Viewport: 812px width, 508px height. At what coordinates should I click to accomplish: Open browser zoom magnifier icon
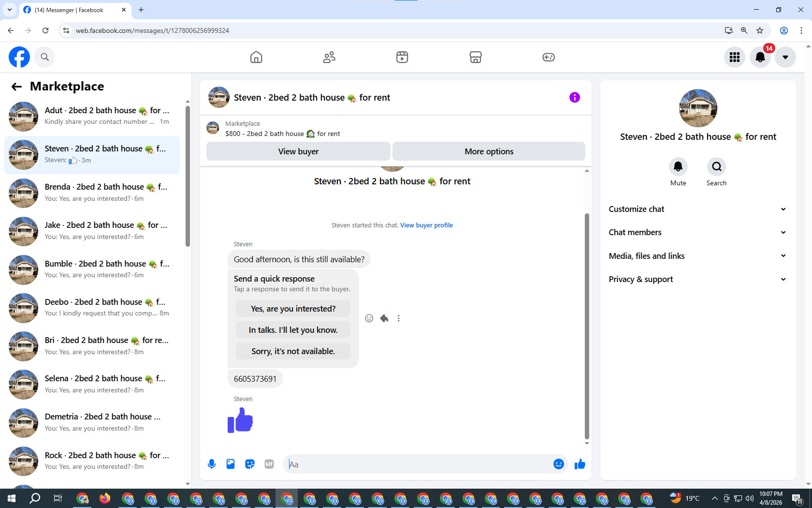click(x=744, y=30)
